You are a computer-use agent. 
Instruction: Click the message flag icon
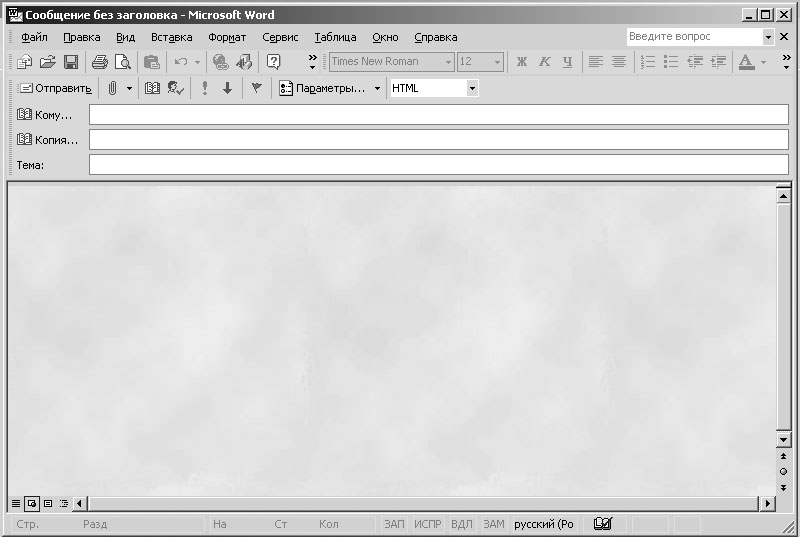pos(256,88)
